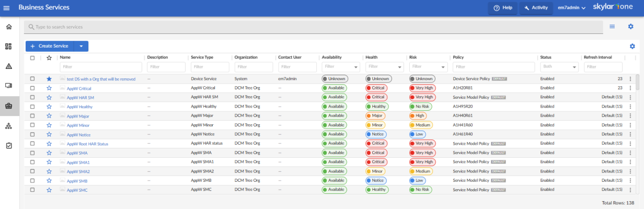The height and width of the screenshot is (209, 644).
Task: Click the search services field
Action: [314, 27]
